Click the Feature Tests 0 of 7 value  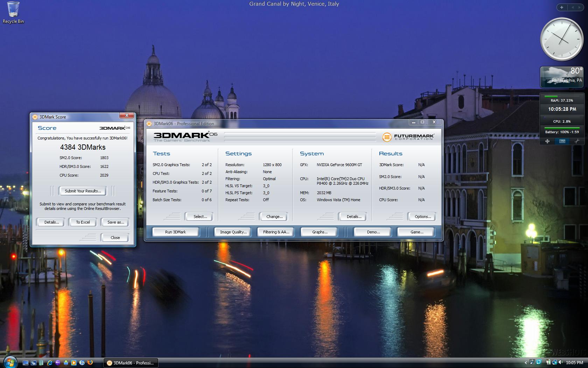pyautogui.click(x=206, y=191)
